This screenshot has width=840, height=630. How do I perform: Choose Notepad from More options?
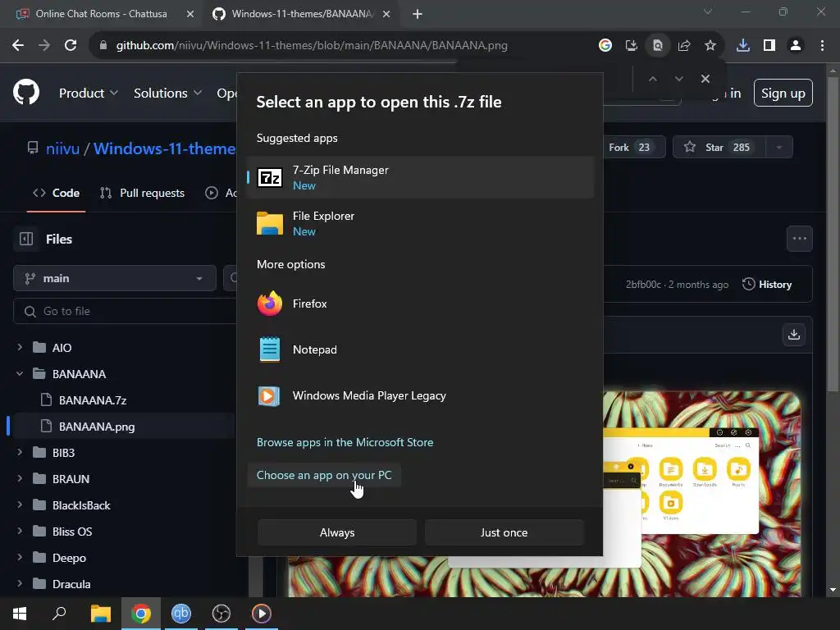tap(420, 349)
